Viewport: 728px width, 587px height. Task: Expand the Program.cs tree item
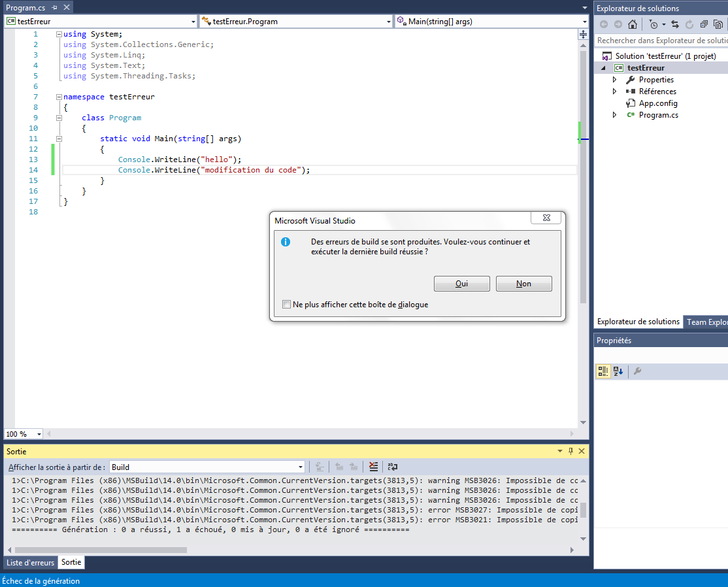click(614, 114)
